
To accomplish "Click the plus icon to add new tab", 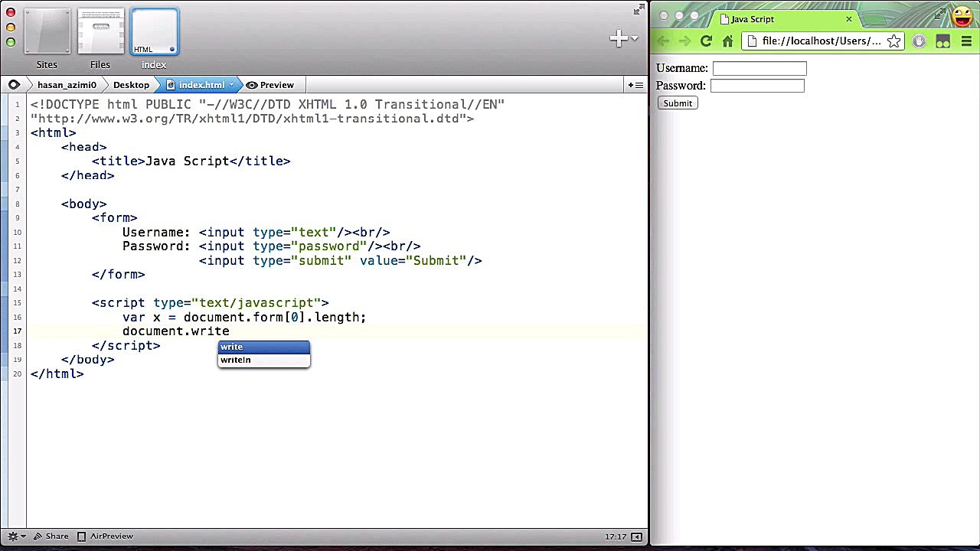I will click(x=618, y=38).
